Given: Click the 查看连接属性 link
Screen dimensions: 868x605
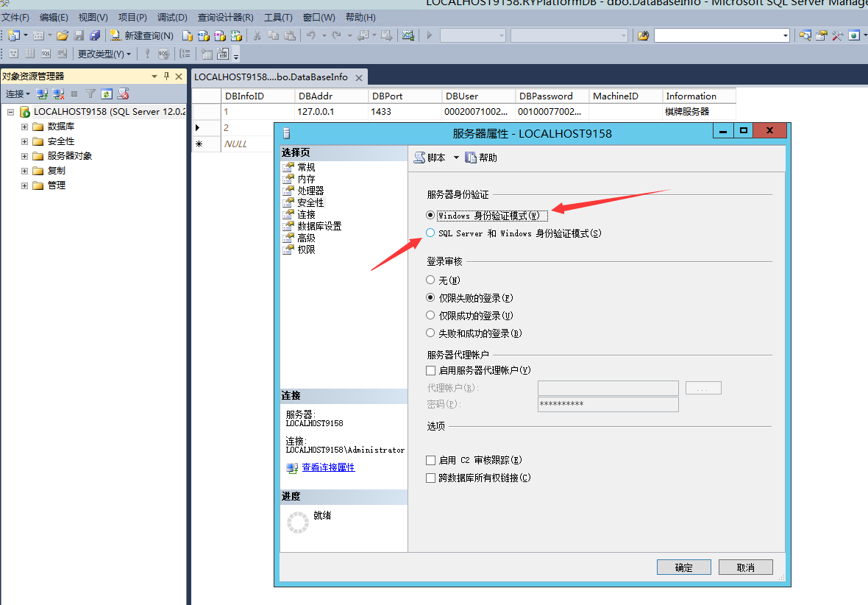Looking at the screenshot, I should 328,467.
